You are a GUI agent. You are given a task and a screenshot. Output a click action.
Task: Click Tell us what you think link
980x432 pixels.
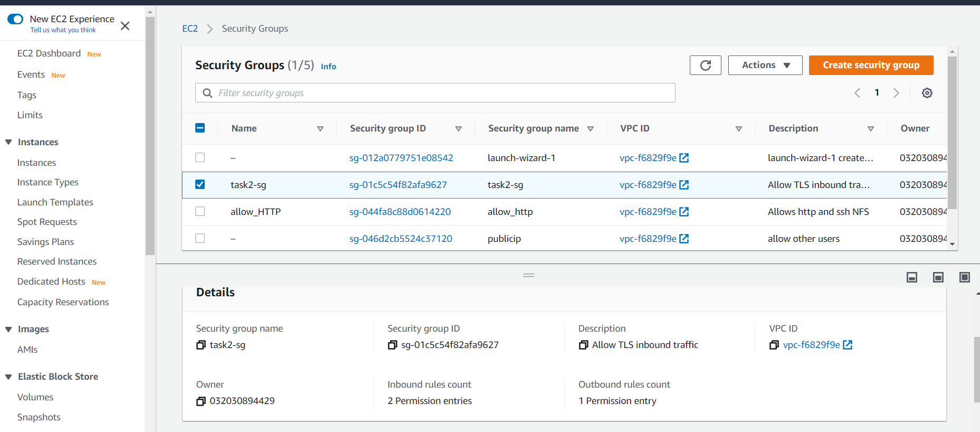tap(63, 30)
